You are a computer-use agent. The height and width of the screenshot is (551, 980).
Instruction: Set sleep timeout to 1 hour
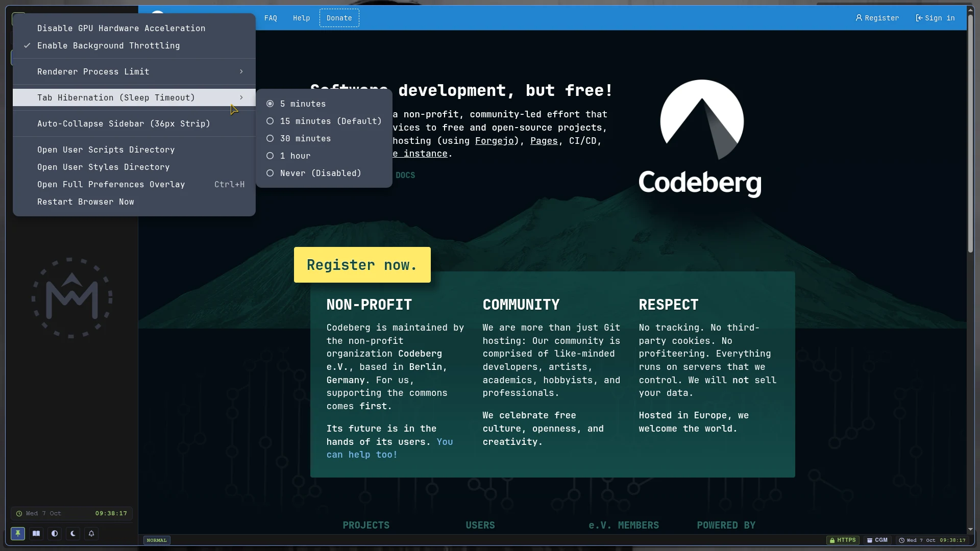[324, 156]
